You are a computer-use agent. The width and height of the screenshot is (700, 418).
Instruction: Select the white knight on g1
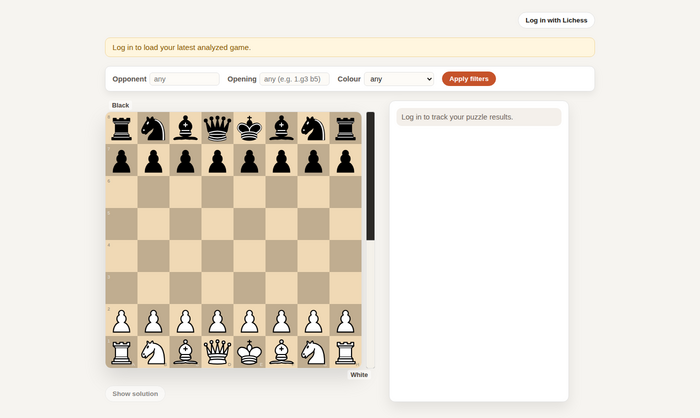[313, 352]
